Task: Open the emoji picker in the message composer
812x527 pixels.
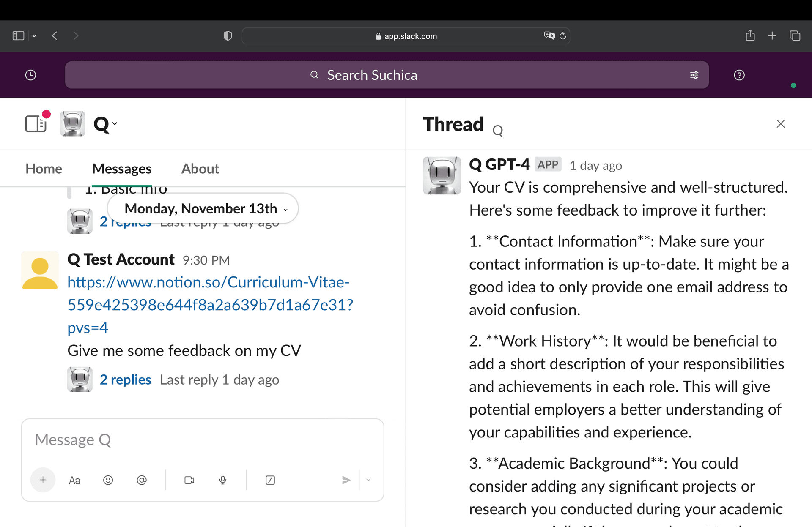Action: pos(108,480)
